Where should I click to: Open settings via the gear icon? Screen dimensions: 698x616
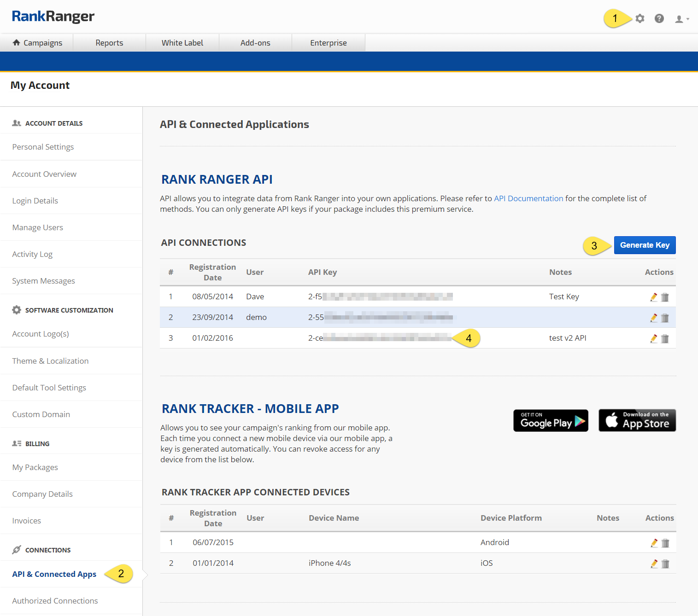pos(639,18)
